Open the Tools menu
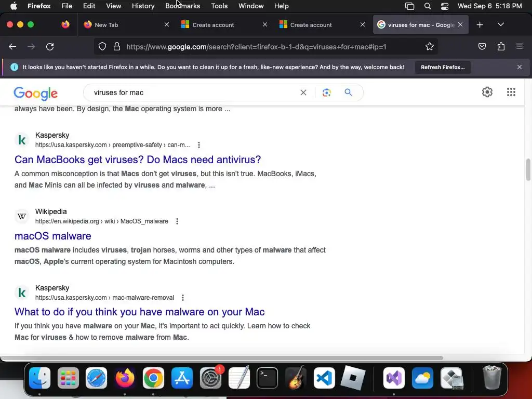The height and width of the screenshot is (399, 532). (219, 6)
